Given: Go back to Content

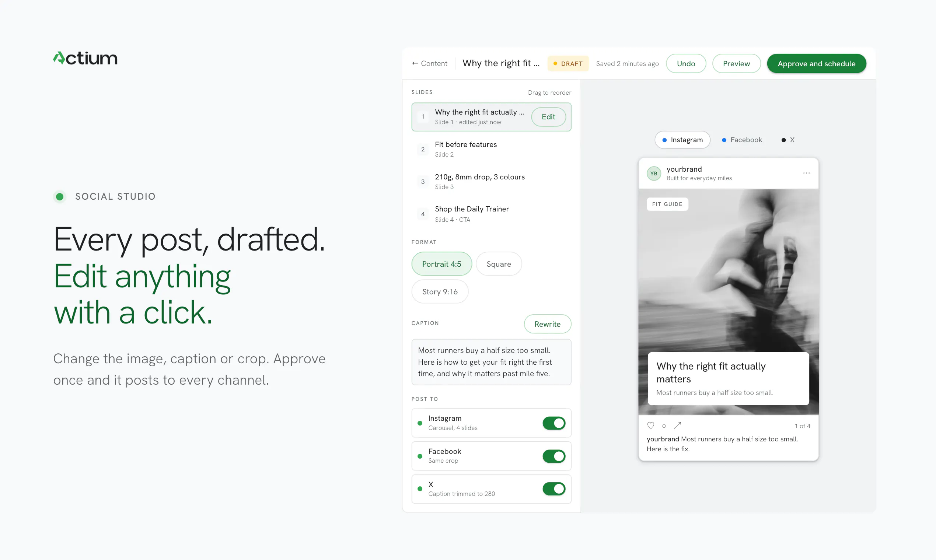Looking at the screenshot, I should tap(430, 63).
